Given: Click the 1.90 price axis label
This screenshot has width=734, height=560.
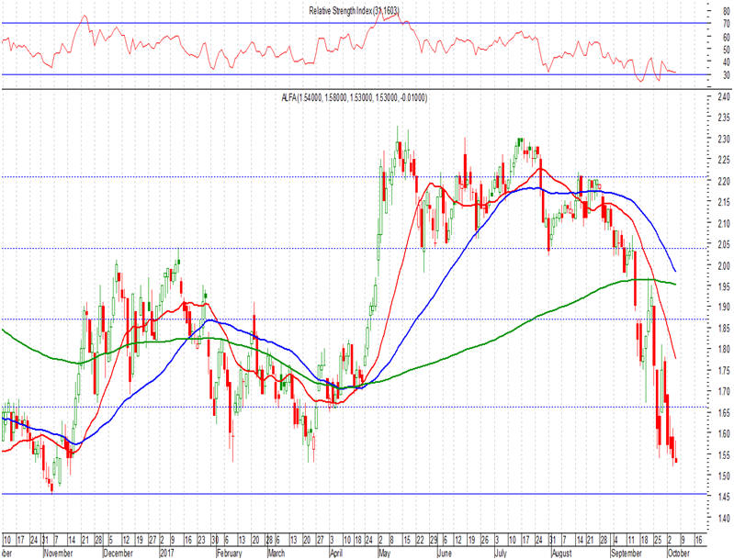Looking at the screenshot, I should pyautogui.click(x=724, y=307).
